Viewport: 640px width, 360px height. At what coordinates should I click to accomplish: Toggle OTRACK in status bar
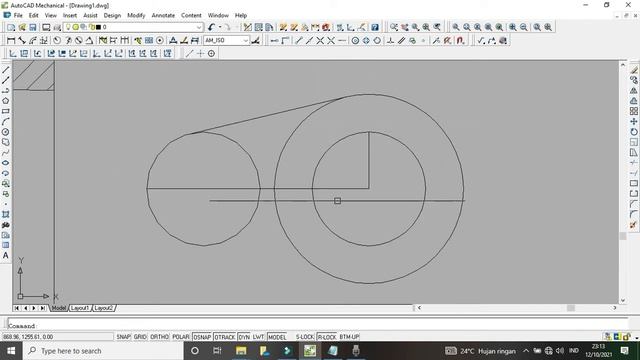click(225, 337)
